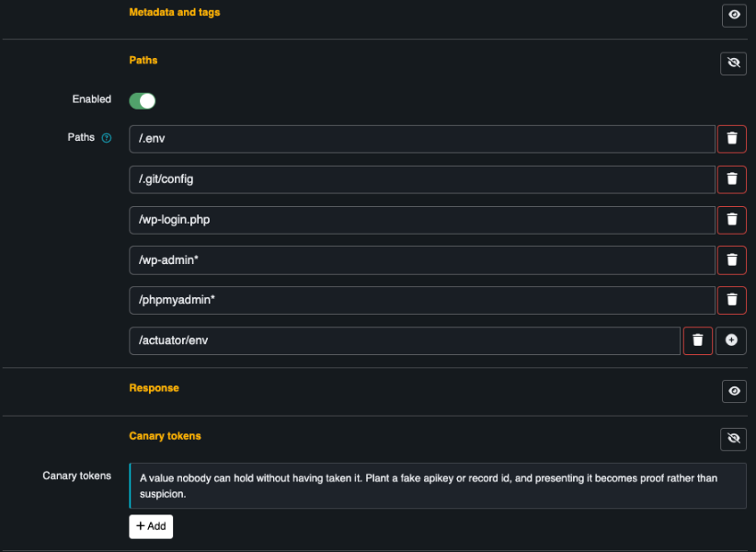Viewport: 756px width, 552px height.
Task: Open the Paths help question-mark icon
Action: (x=107, y=138)
